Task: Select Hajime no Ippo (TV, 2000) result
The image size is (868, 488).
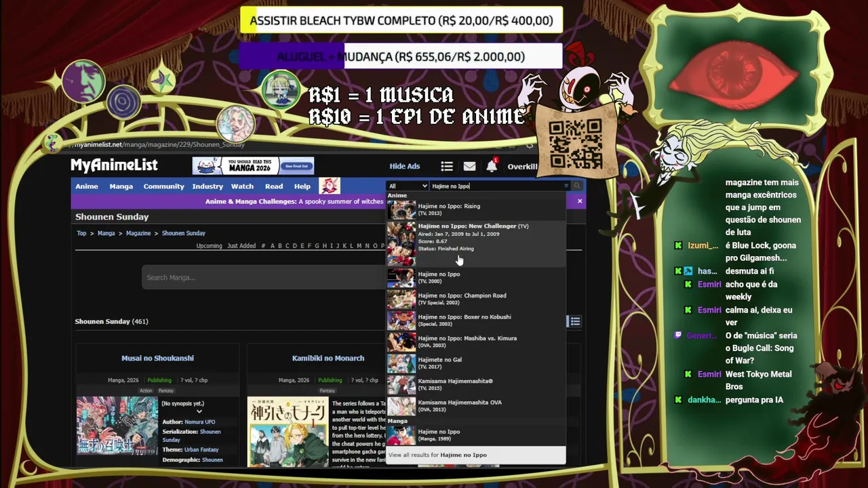Action: [x=476, y=277]
